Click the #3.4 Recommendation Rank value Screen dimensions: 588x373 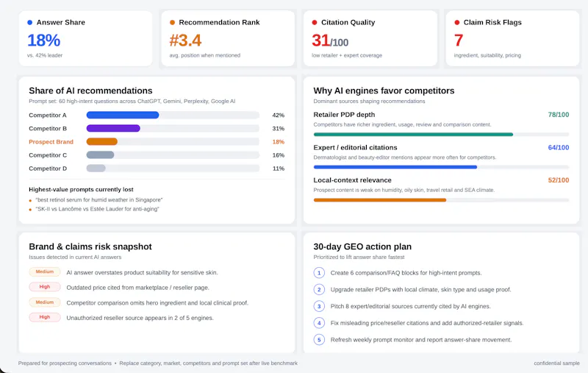point(185,40)
